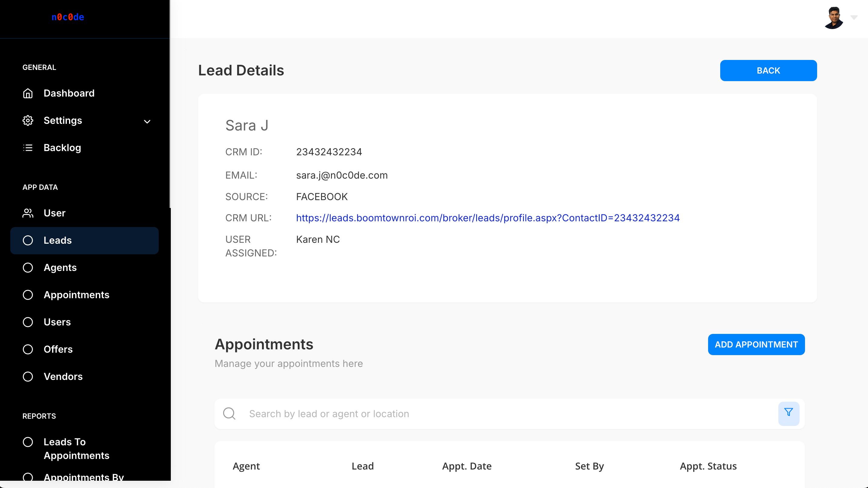Click the Dashboard home icon

point(28,93)
